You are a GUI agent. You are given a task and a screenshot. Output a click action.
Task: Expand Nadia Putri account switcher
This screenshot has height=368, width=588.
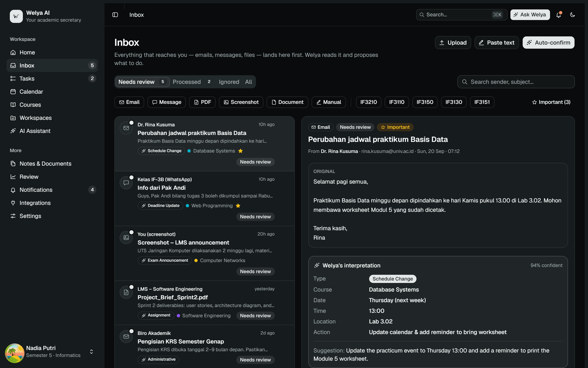pyautogui.click(x=91, y=352)
